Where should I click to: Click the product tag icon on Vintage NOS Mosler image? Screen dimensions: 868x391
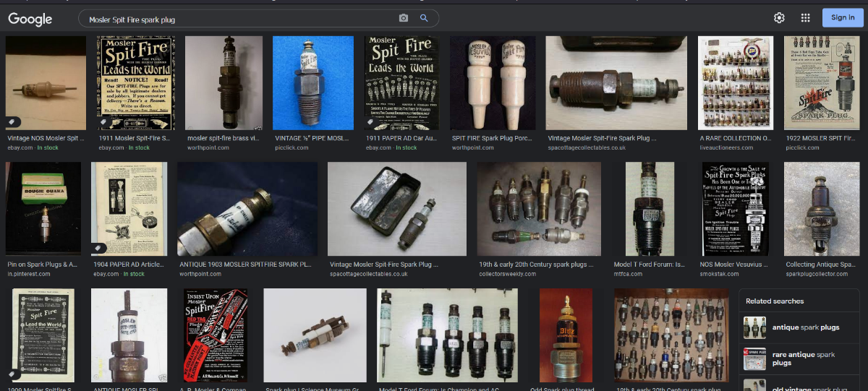tap(13, 121)
